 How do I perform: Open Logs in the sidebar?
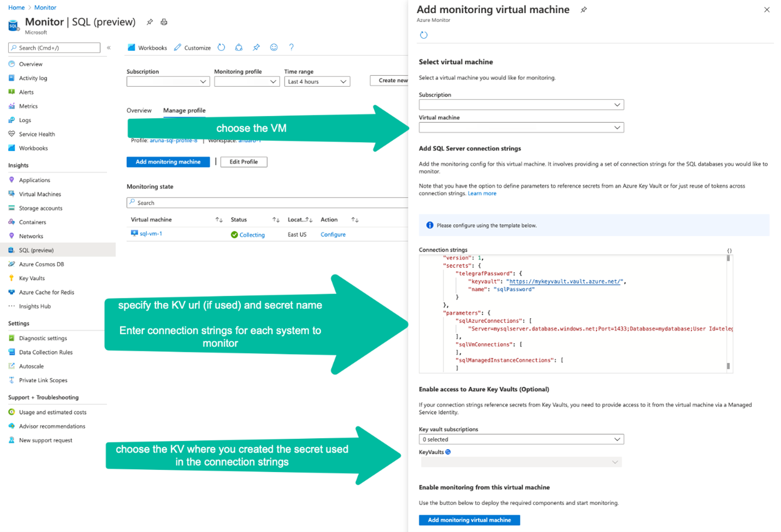click(x=25, y=120)
